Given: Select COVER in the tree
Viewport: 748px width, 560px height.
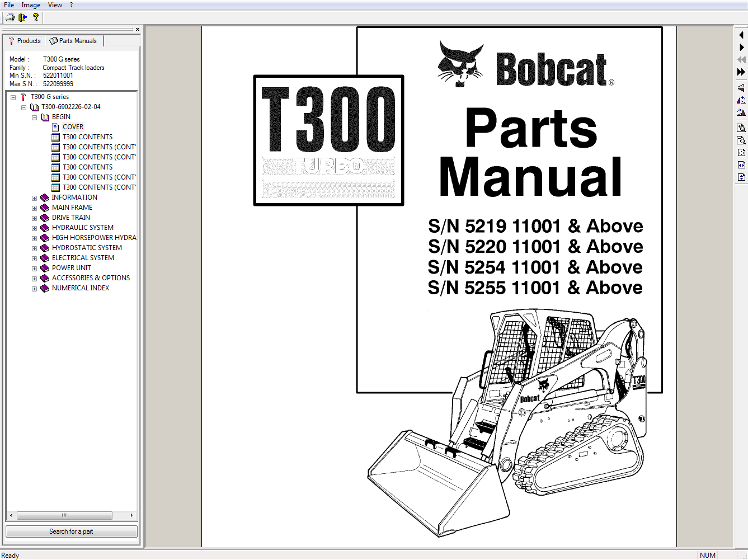Looking at the screenshot, I should click(73, 127).
